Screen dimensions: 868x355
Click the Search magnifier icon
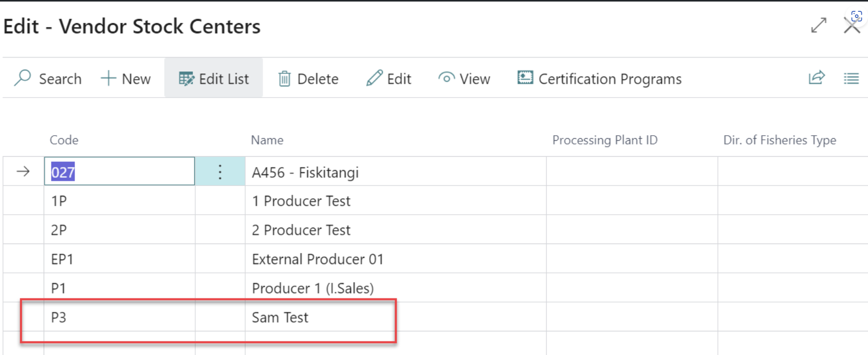click(x=23, y=78)
